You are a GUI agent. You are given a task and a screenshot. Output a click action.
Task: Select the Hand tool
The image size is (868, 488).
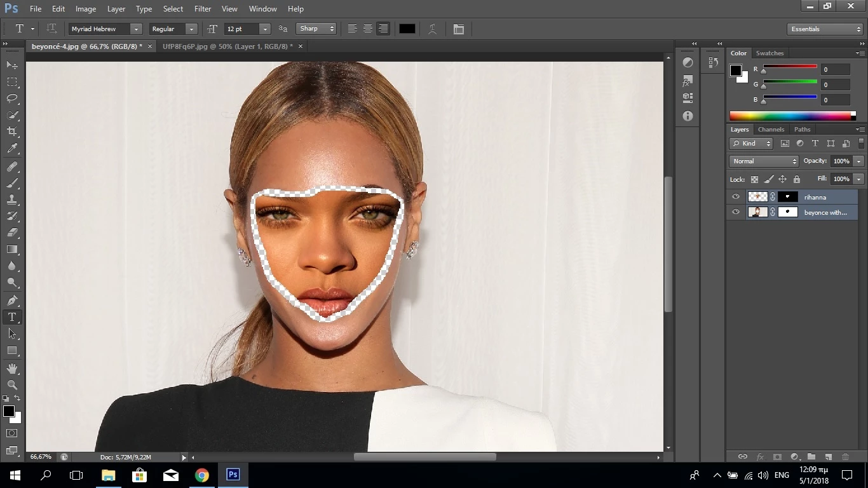[x=12, y=369]
